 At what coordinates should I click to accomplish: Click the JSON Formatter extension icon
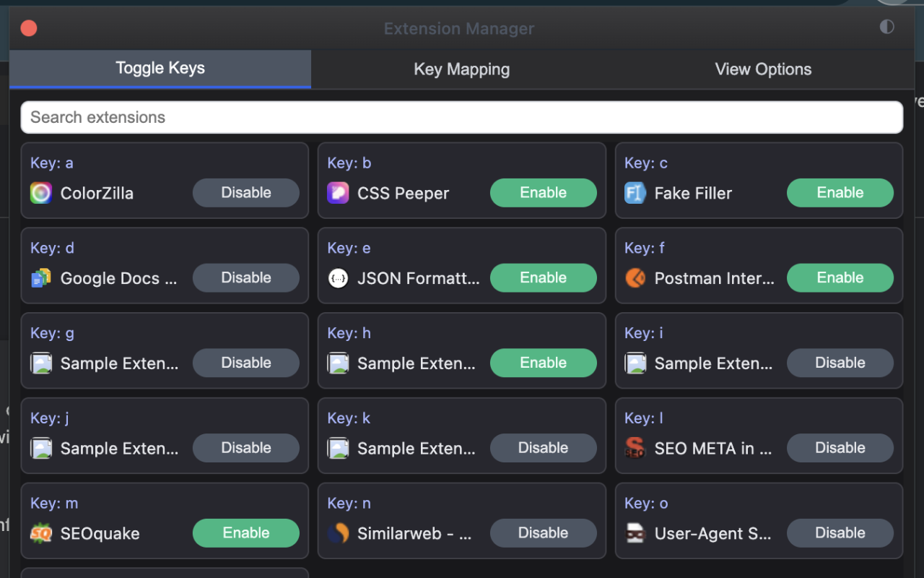click(338, 278)
